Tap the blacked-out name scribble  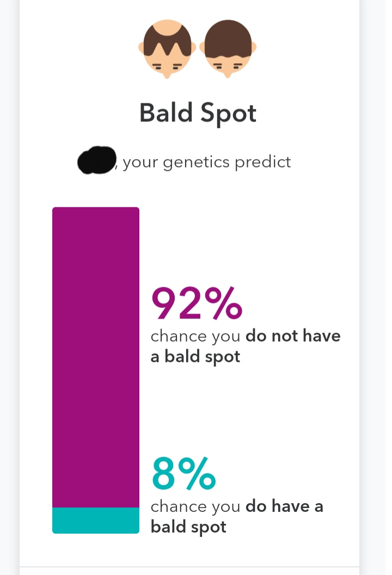click(x=97, y=160)
